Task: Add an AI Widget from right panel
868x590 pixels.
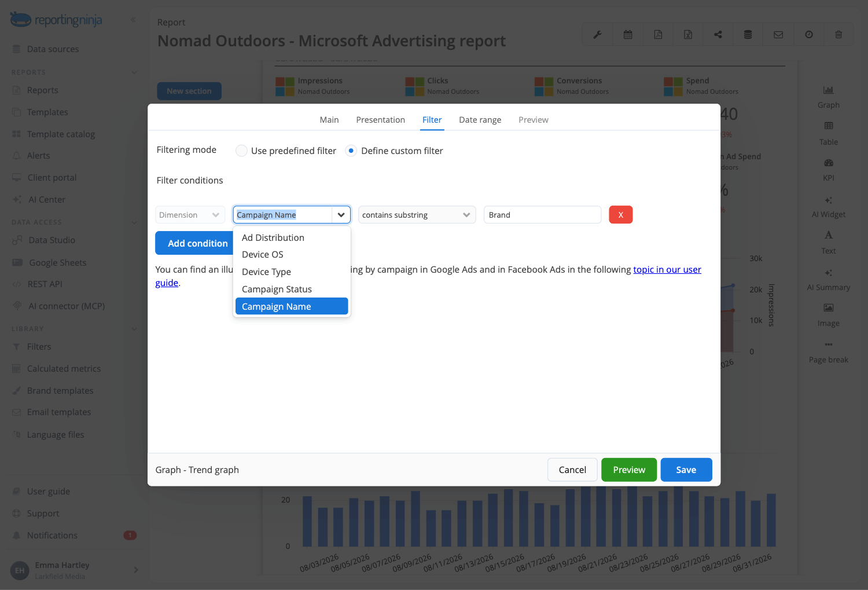Action: pyautogui.click(x=829, y=207)
